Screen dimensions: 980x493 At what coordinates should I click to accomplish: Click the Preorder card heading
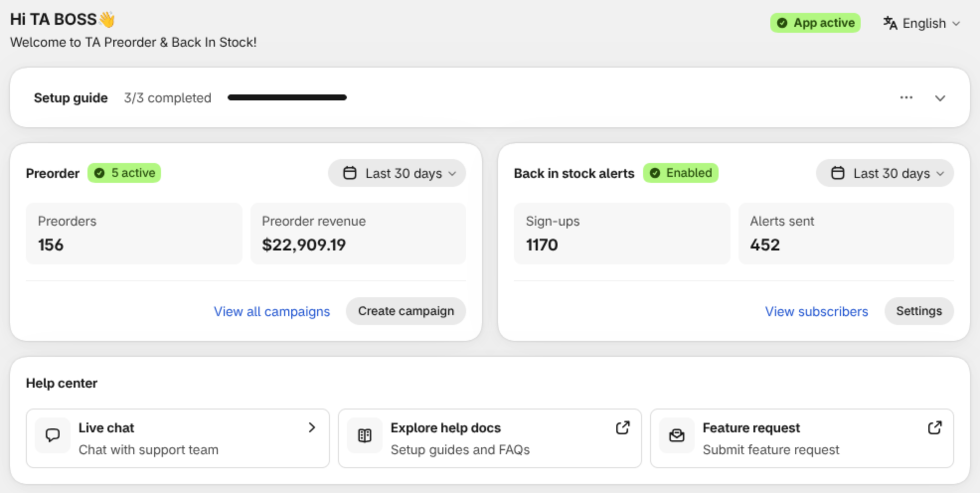click(x=53, y=173)
